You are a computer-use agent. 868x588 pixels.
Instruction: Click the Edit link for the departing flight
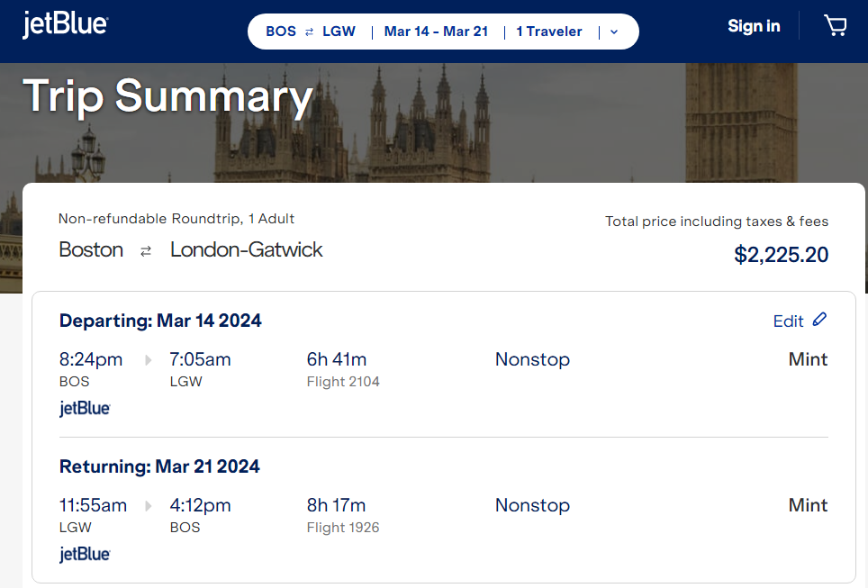789,321
